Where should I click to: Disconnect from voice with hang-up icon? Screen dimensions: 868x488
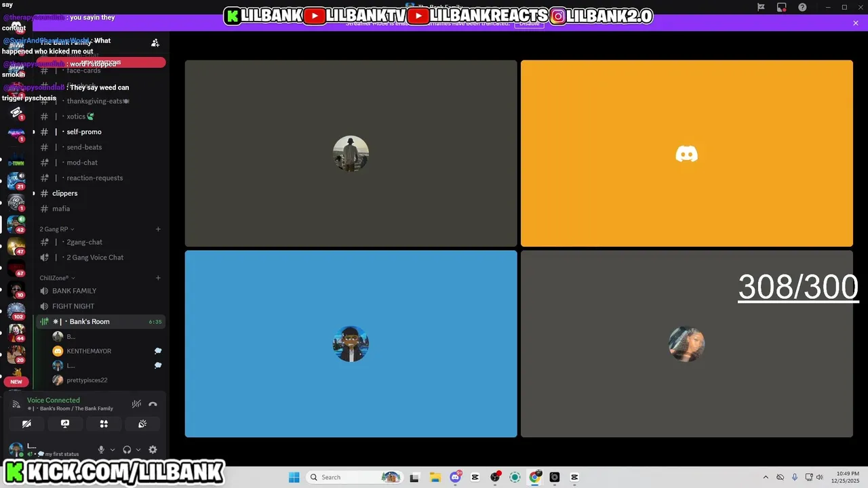point(153,405)
